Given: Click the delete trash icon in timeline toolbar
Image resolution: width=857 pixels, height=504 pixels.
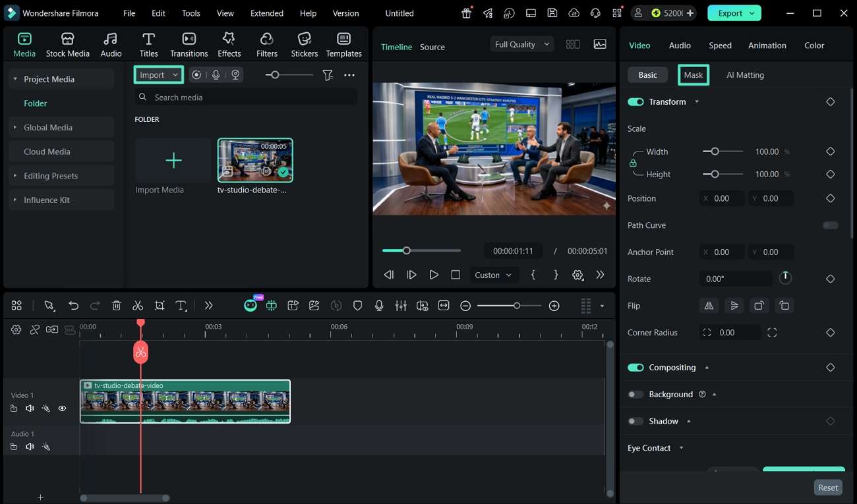Looking at the screenshot, I should point(117,306).
